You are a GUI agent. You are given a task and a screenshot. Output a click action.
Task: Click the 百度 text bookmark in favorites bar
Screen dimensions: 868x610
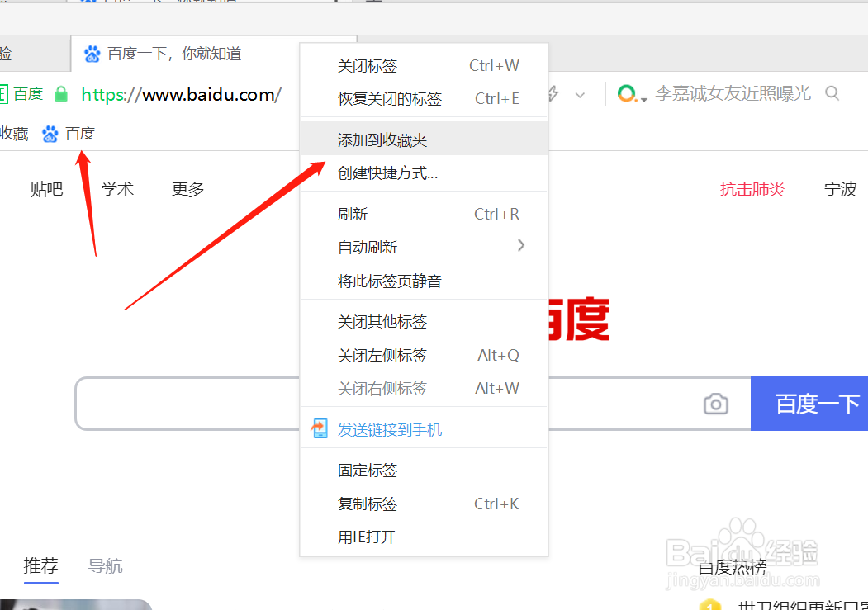tap(80, 134)
